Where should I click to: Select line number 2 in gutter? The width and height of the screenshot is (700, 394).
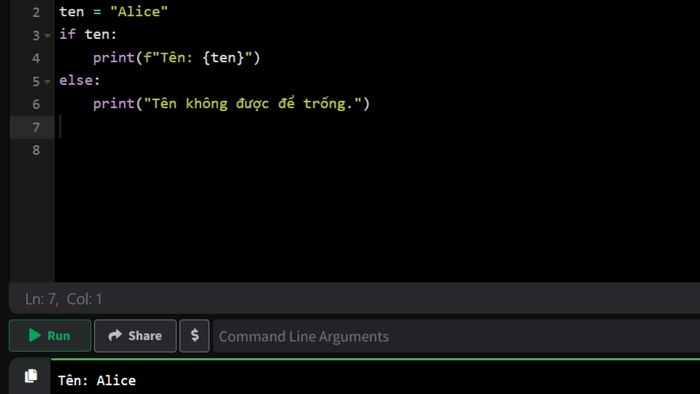(36, 12)
